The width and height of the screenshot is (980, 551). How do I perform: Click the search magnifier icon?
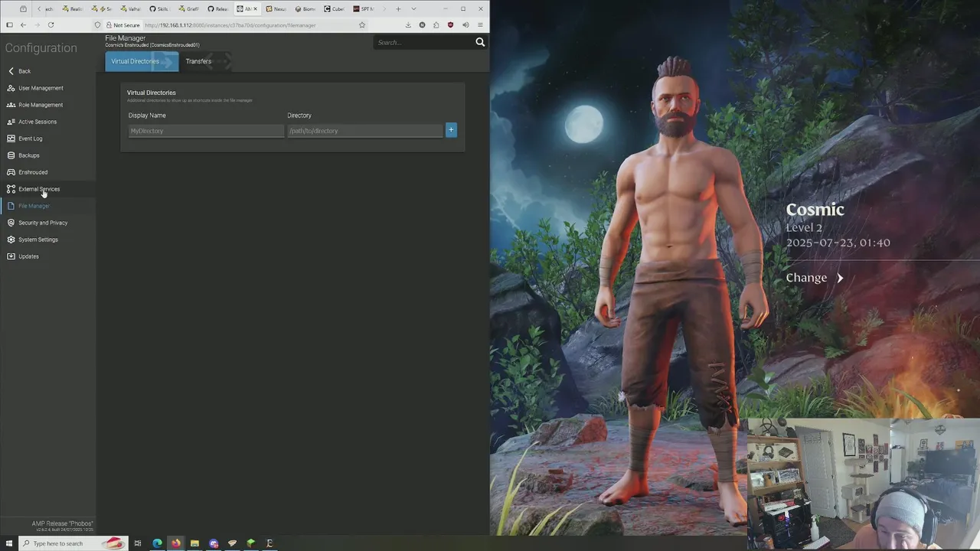[480, 42]
